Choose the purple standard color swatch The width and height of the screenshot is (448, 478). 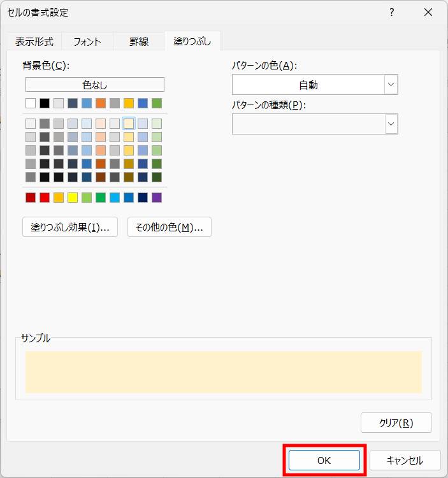click(157, 198)
